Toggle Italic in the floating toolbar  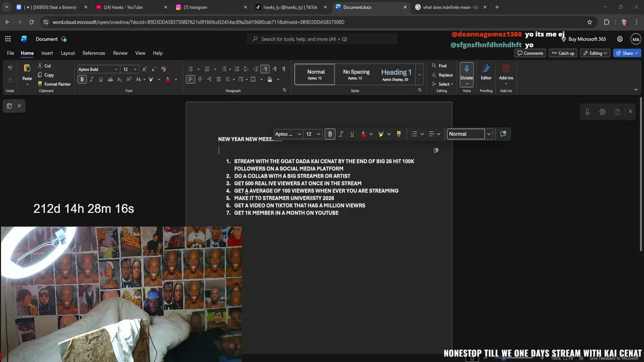pos(341,134)
